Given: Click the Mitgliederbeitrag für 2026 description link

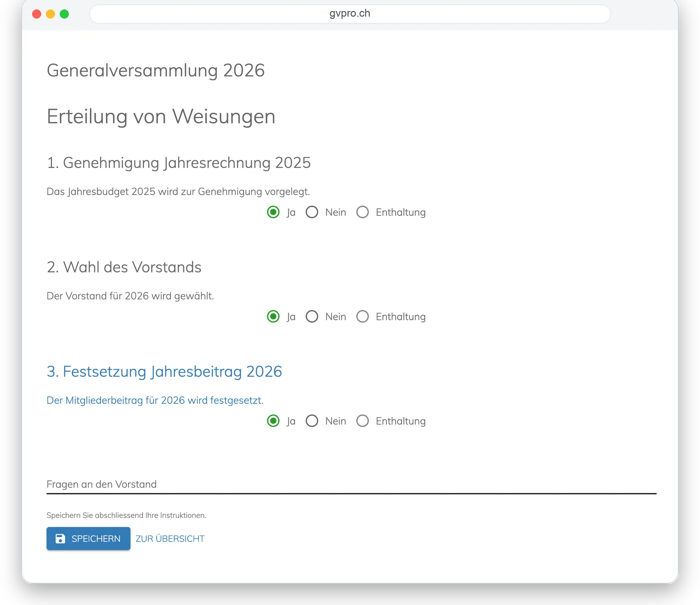Looking at the screenshot, I should (x=155, y=400).
